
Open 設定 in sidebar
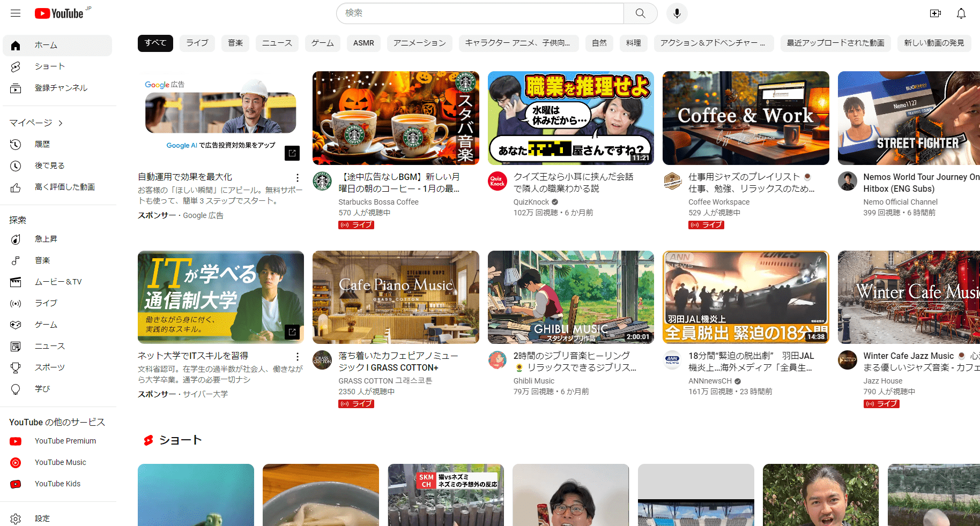(57, 519)
